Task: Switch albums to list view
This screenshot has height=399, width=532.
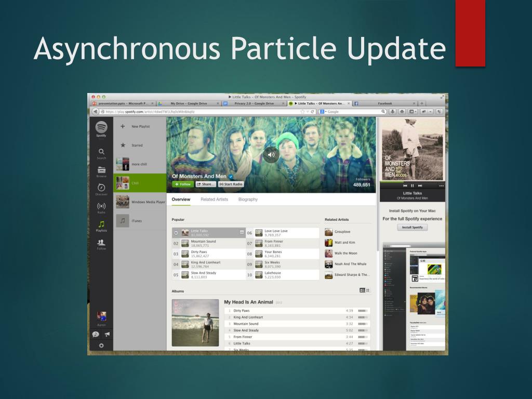Action: pos(362,290)
